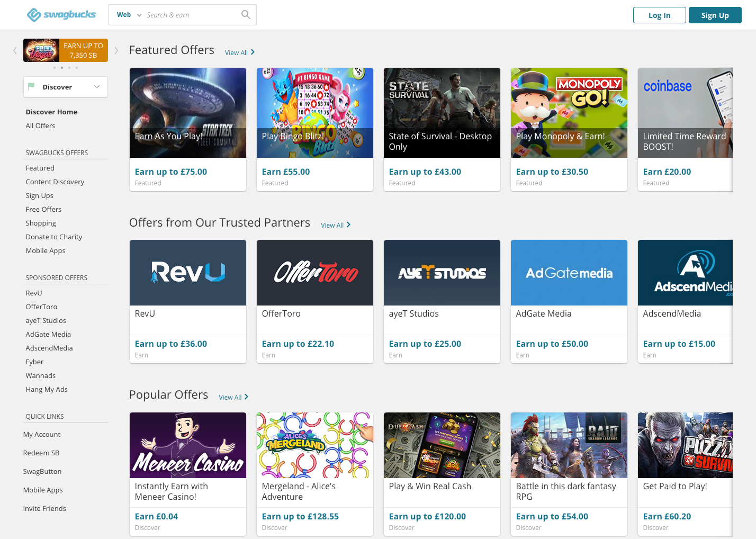
Task: Open OfferToro link in sidebar
Action: tap(41, 307)
